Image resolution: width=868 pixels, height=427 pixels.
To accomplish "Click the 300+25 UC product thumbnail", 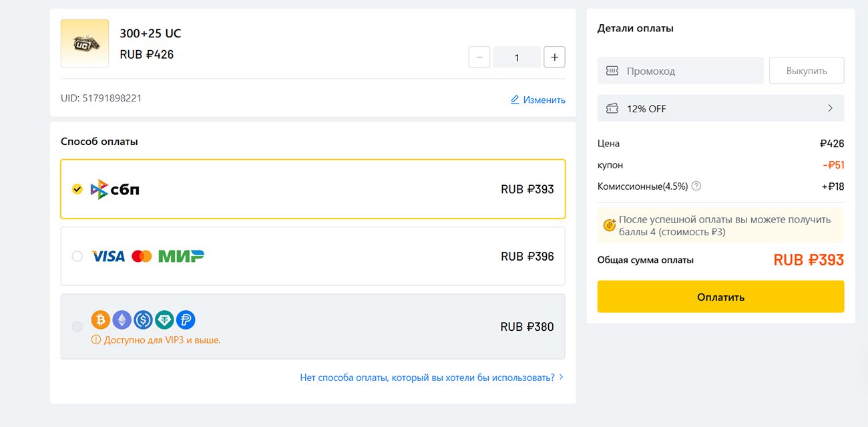I will [85, 43].
